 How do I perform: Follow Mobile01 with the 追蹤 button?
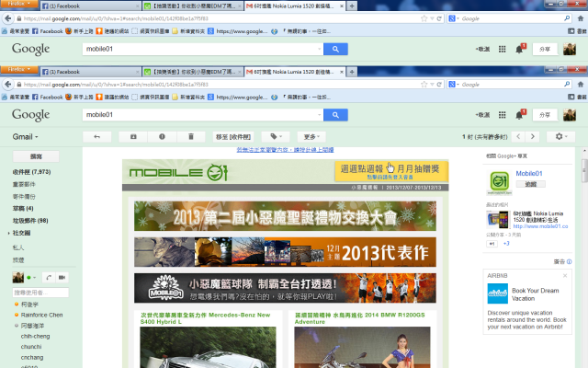(530, 184)
